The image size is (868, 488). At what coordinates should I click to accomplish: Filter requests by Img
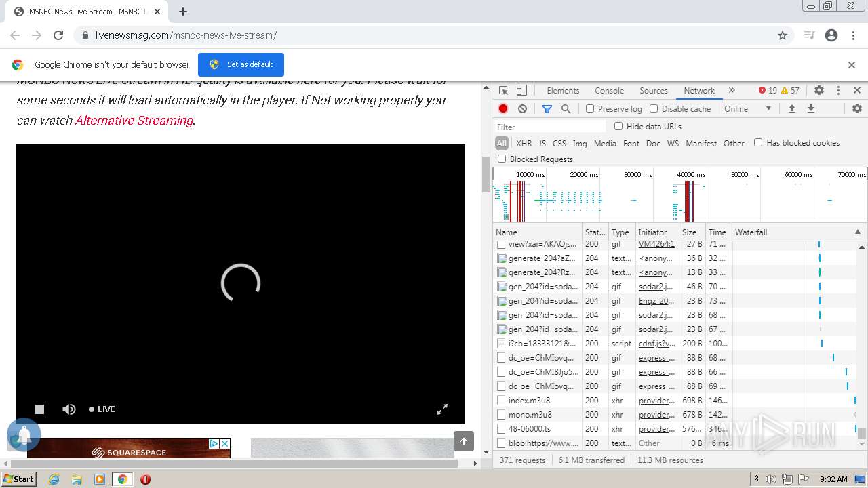click(579, 143)
